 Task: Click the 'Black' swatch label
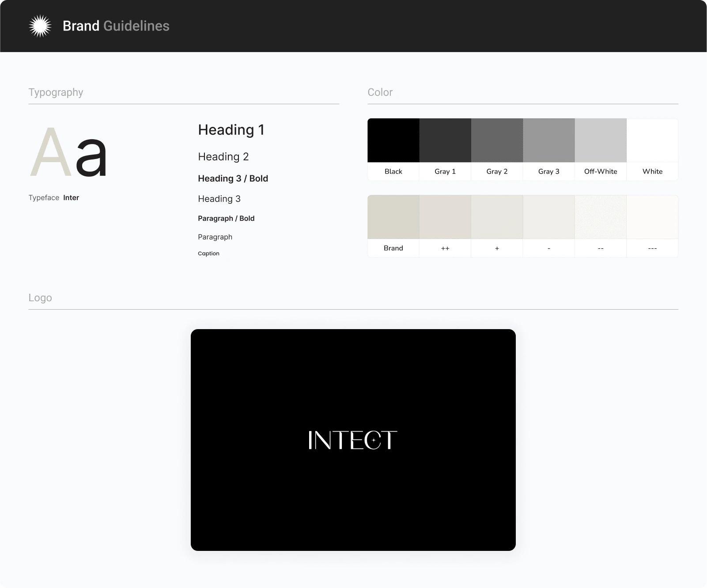393,171
